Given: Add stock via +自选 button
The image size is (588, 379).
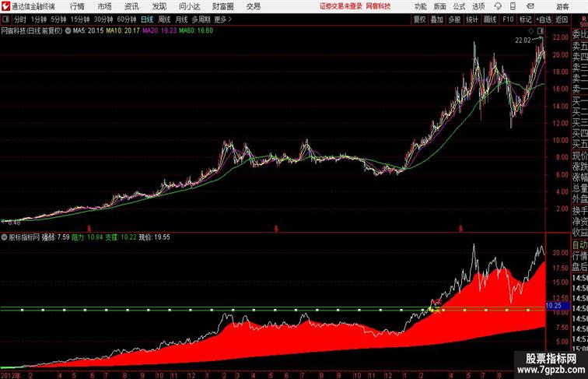Looking at the screenshot, I should pyautogui.click(x=544, y=19).
